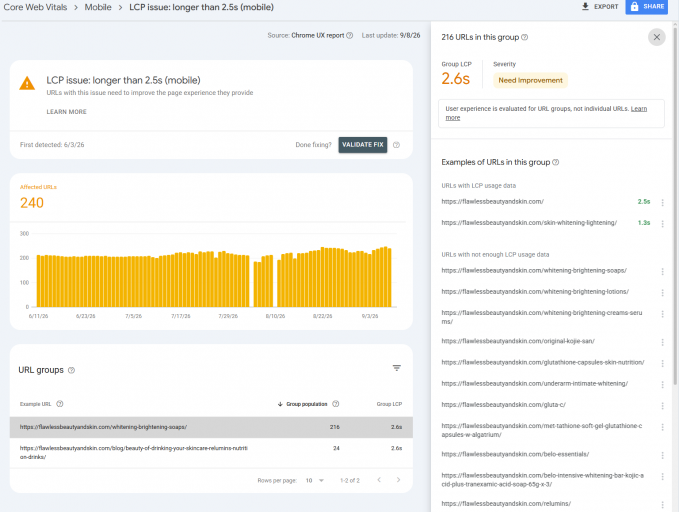Viewport: 679px width, 512px height.
Task: Click help icon beside 216 URLs in group
Action: [x=524, y=37]
